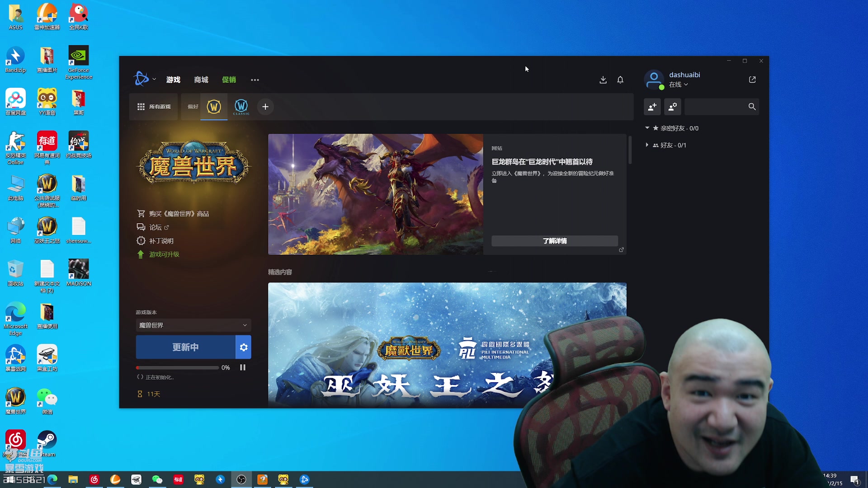Open MADiSON desktop icon
The image size is (868, 488).
(78, 272)
